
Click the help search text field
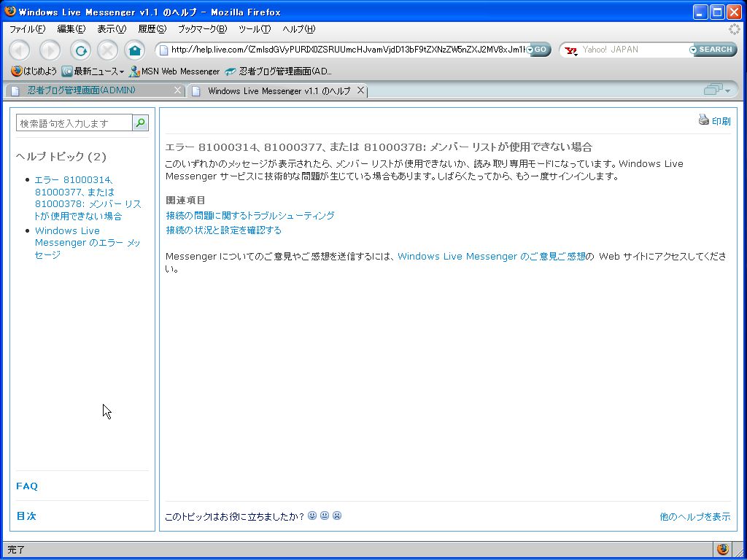tap(74, 122)
